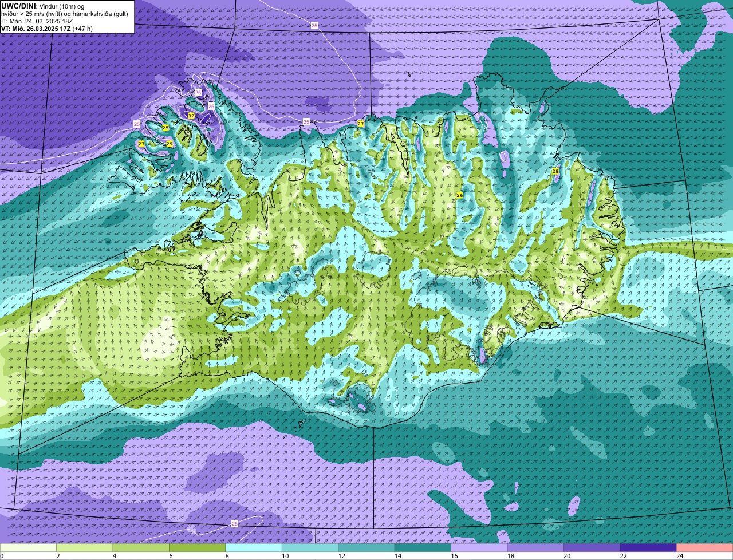This screenshot has height=560, width=733.
Task: Click the yellow 29 max gust label
Action: 170,144
